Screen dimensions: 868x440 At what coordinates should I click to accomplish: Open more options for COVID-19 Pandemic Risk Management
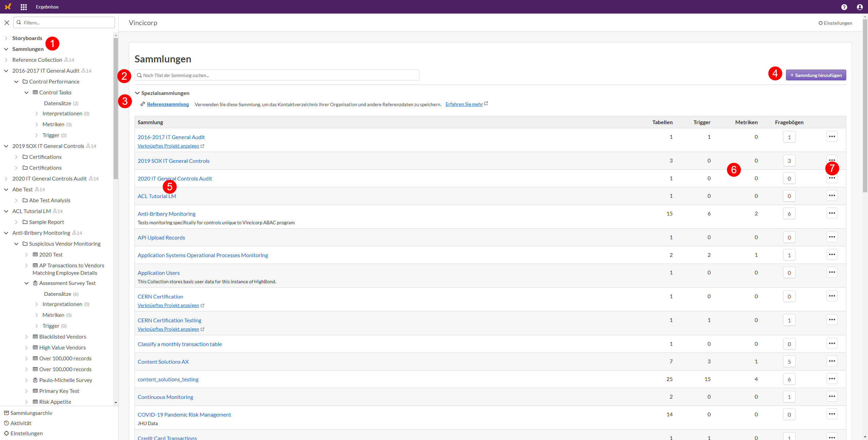click(832, 414)
